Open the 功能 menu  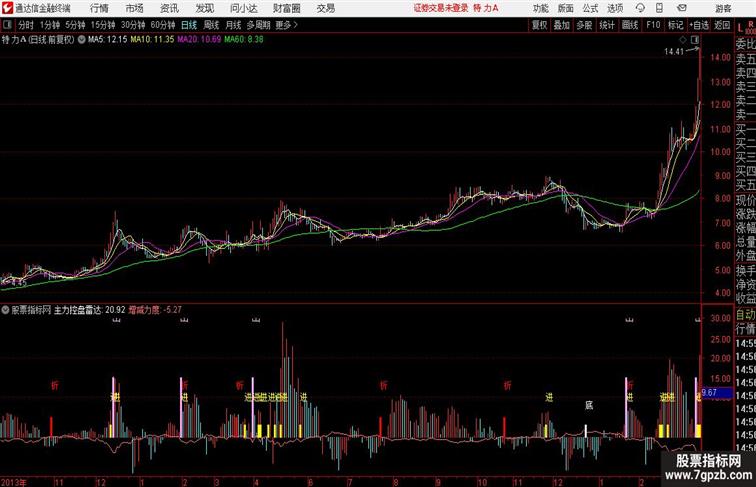pyautogui.click(x=540, y=8)
